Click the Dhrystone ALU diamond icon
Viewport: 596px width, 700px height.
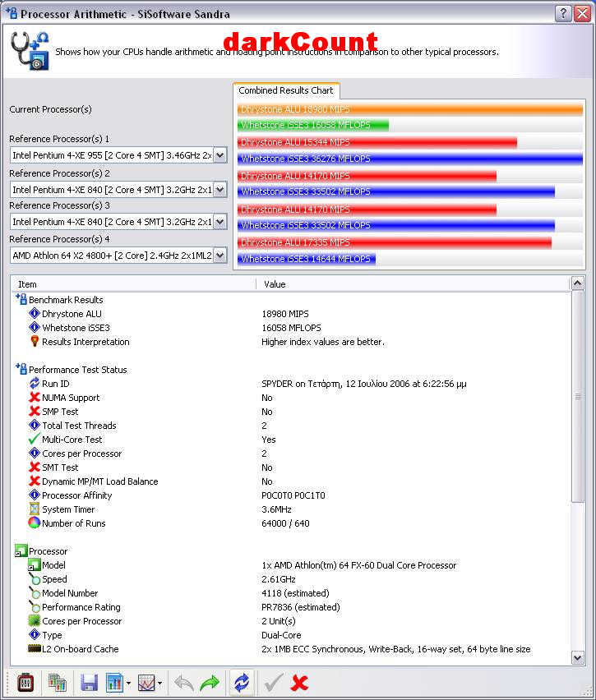(x=35, y=313)
